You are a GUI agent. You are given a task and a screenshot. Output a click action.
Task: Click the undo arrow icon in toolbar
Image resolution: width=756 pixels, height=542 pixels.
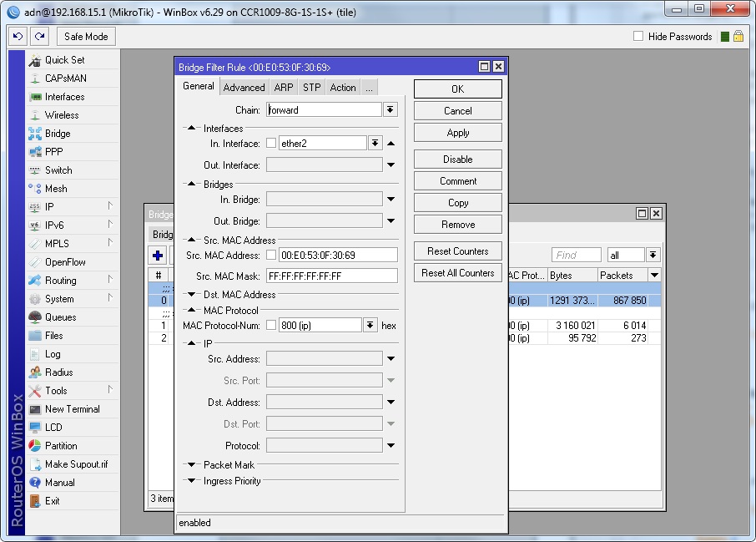point(18,37)
